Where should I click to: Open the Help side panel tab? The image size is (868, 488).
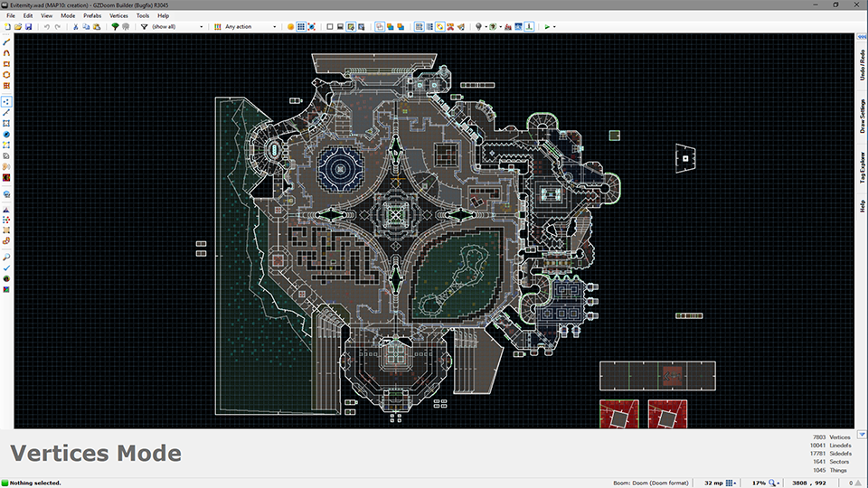click(862, 206)
